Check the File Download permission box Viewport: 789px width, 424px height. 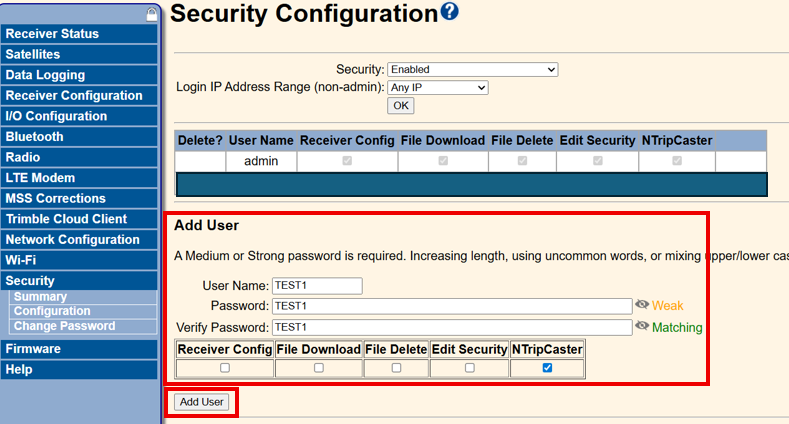[319, 368]
